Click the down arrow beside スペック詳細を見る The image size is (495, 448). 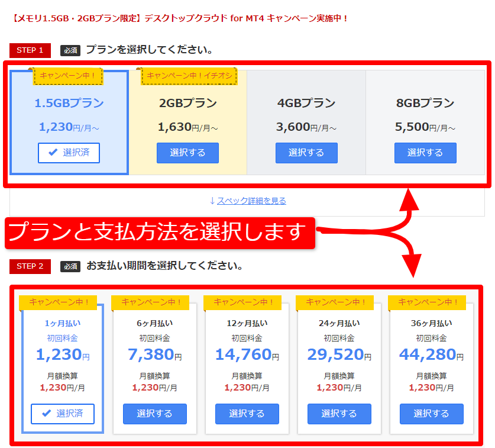pyautogui.click(x=212, y=201)
